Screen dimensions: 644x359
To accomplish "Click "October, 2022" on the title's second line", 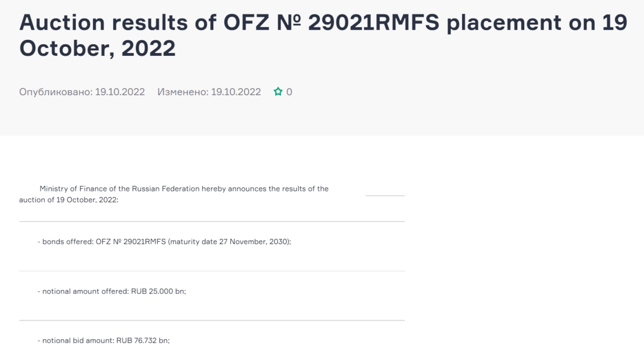I will click(97, 48).
